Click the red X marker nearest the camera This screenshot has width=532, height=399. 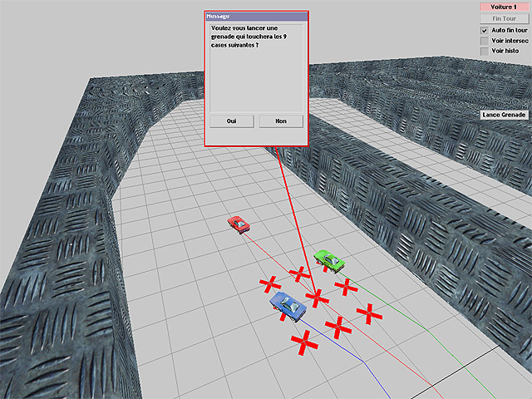[x=305, y=340]
